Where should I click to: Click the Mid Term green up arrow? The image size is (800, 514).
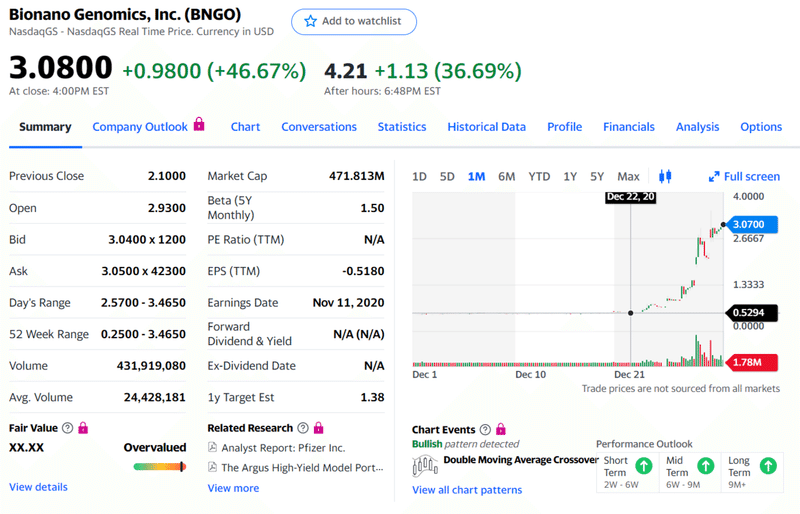[x=706, y=466]
